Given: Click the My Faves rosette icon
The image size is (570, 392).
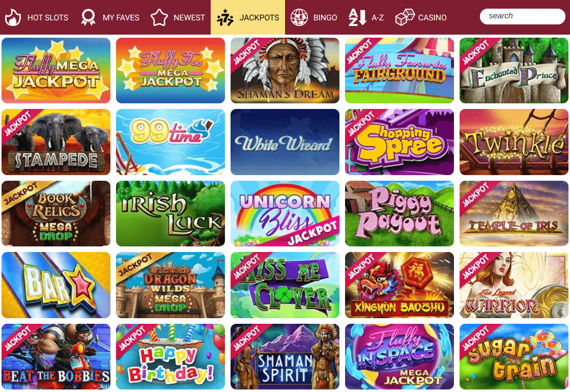Looking at the screenshot, I should [x=88, y=17].
